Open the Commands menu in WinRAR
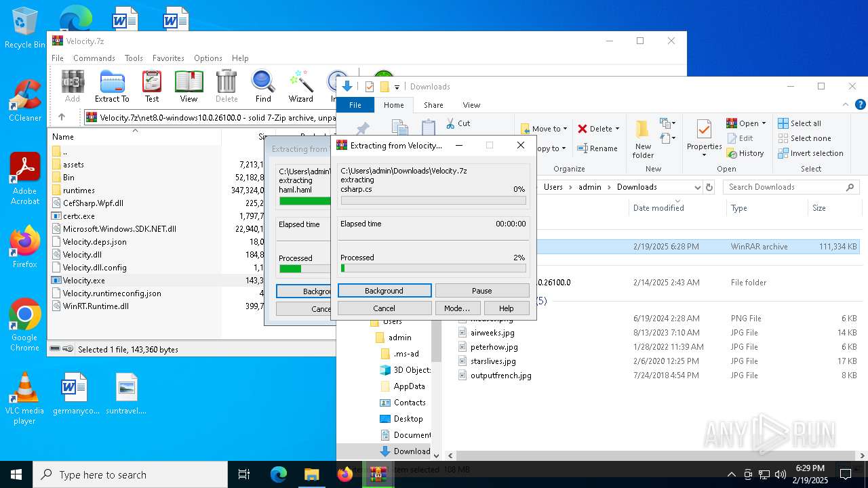Image resolution: width=868 pixels, height=488 pixels. pyautogui.click(x=94, y=58)
